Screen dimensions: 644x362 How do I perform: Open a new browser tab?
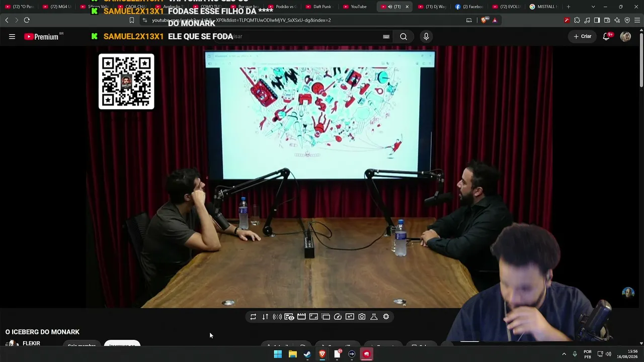(569, 7)
